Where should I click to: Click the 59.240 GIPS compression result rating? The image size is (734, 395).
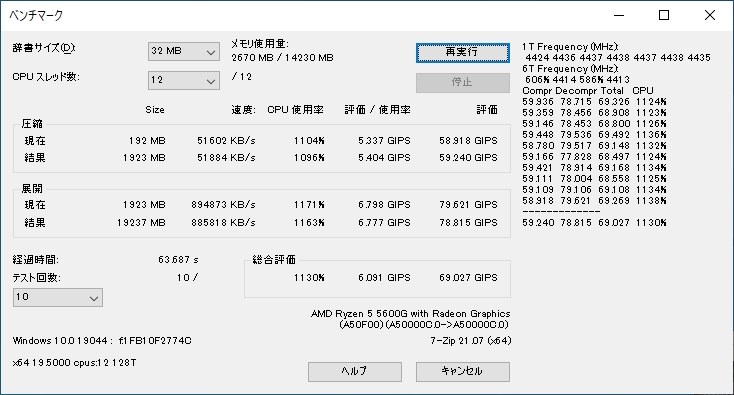click(x=468, y=158)
